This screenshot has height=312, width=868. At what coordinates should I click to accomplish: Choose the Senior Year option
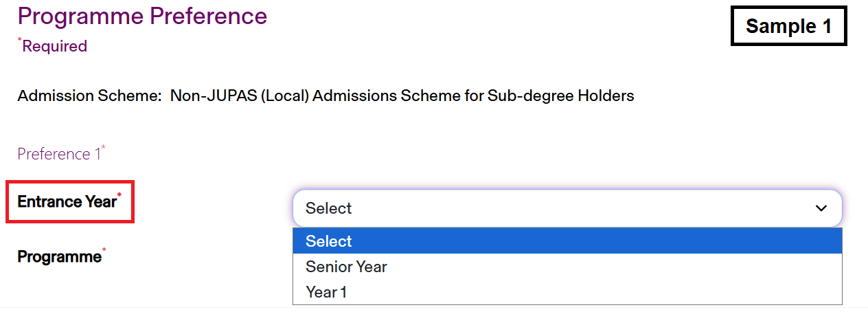(x=346, y=267)
